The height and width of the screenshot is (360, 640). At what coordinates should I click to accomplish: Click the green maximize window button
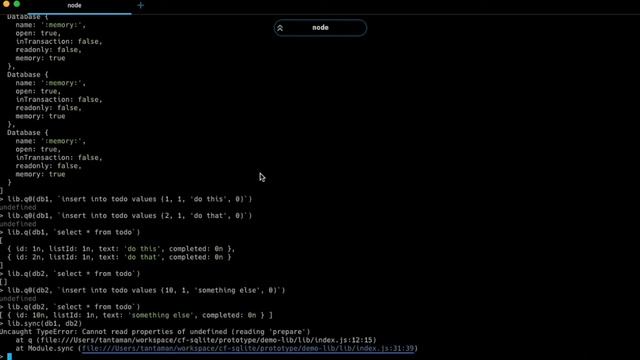coord(17,4)
